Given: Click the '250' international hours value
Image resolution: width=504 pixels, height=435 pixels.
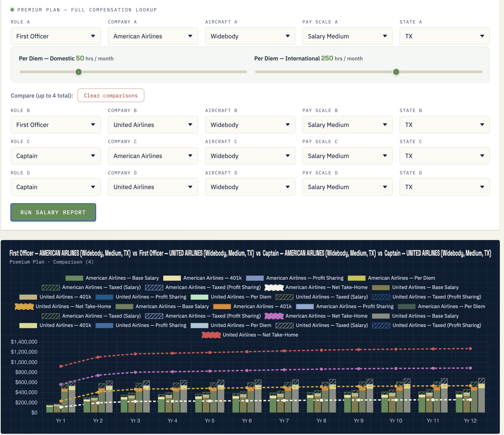Looking at the screenshot, I should 327,58.
